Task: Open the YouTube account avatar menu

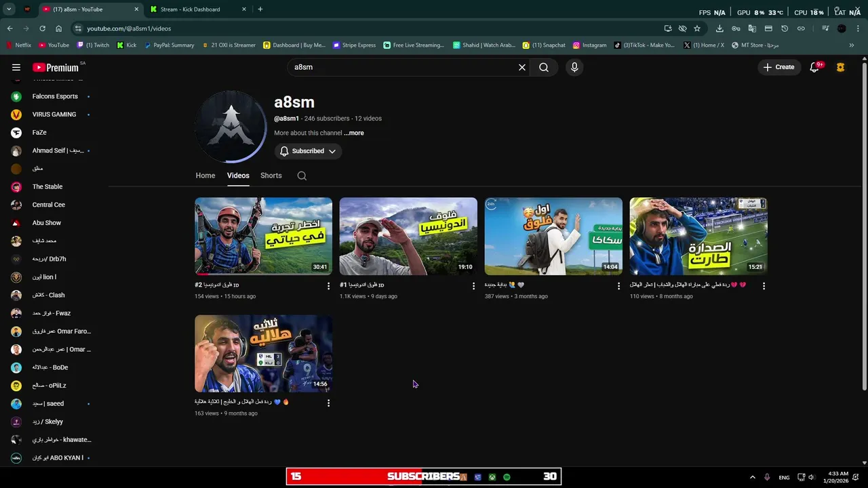Action: [x=841, y=67]
